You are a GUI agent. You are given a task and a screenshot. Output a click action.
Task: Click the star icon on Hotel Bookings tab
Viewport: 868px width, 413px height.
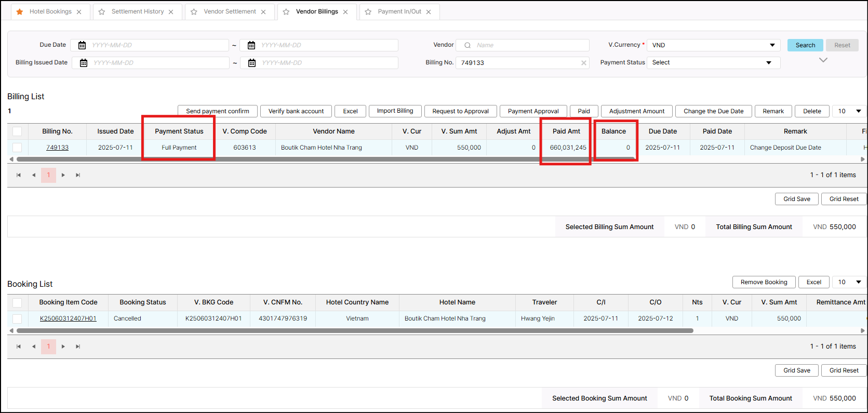20,11
